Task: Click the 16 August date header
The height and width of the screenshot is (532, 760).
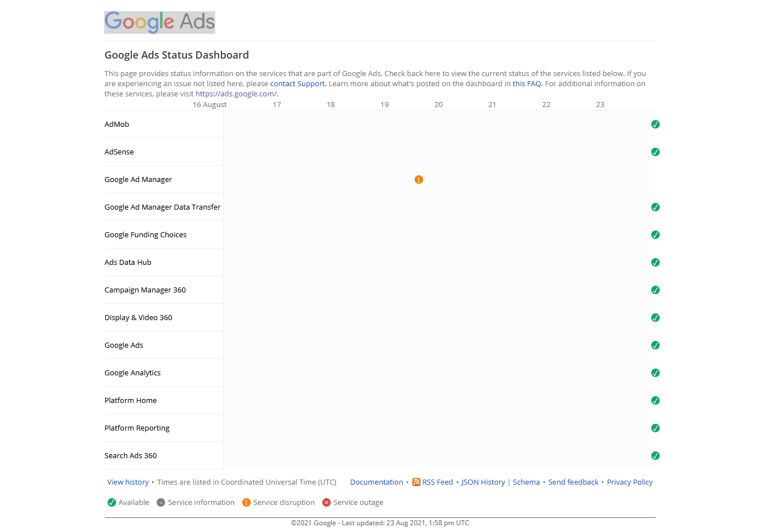Action: pos(210,105)
